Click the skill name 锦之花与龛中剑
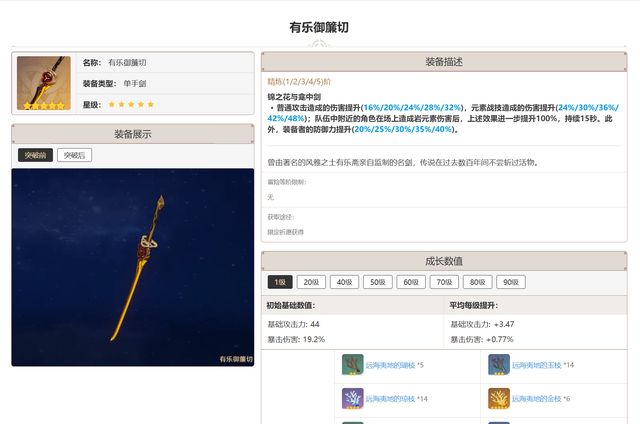The image size is (640, 424). pyautogui.click(x=294, y=97)
